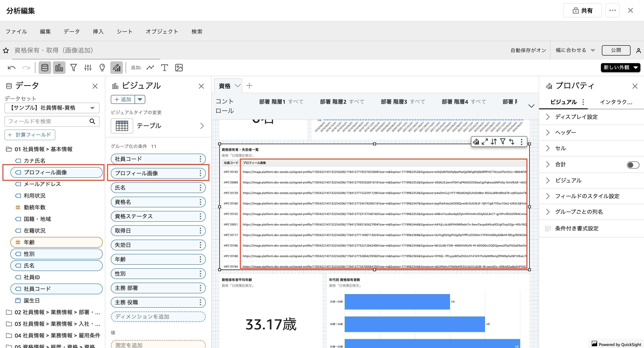The height and width of the screenshot is (348, 644).
Task: Add an image using picture icon
Action: (179, 68)
